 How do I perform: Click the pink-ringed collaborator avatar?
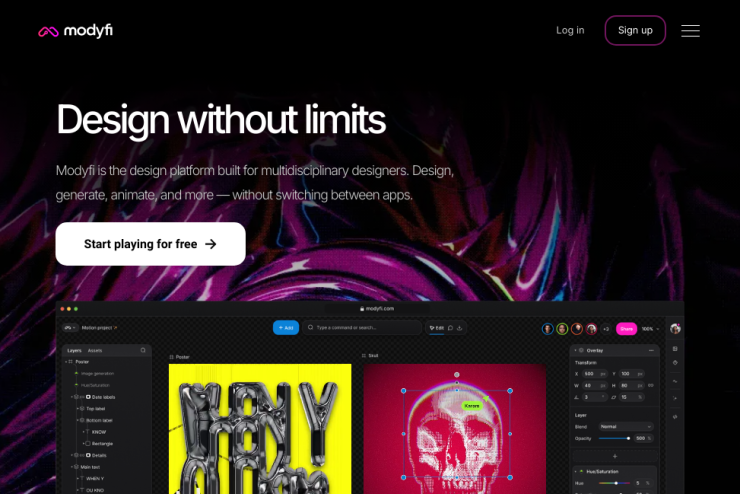(591, 329)
